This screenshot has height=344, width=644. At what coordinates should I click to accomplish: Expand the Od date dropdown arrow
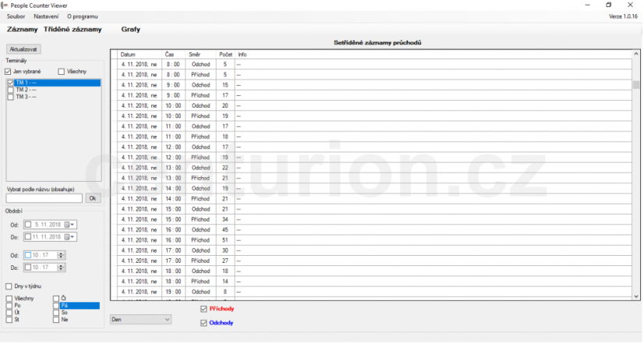click(x=73, y=225)
